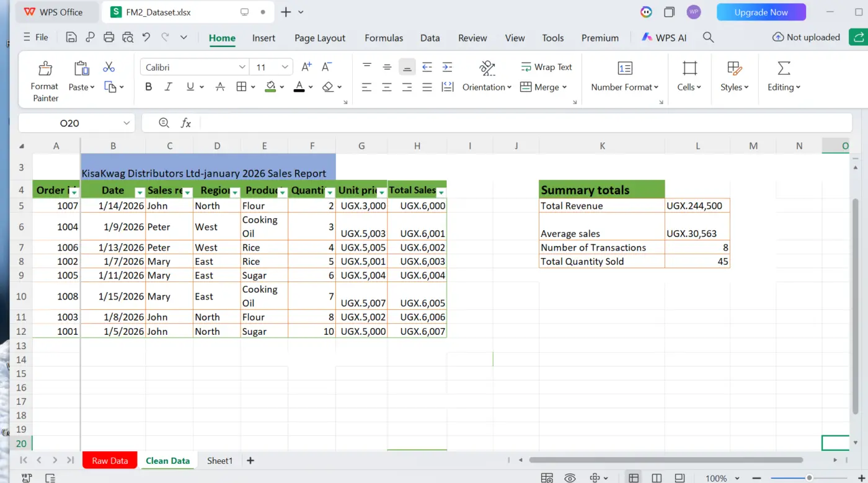
Task: Toggle Underline formatting
Action: click(190, 87)
